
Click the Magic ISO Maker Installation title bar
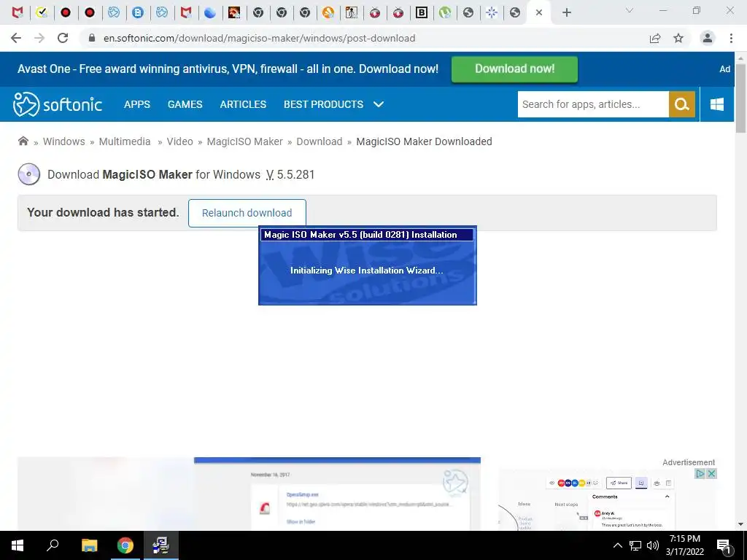click(x=367, y=235)
